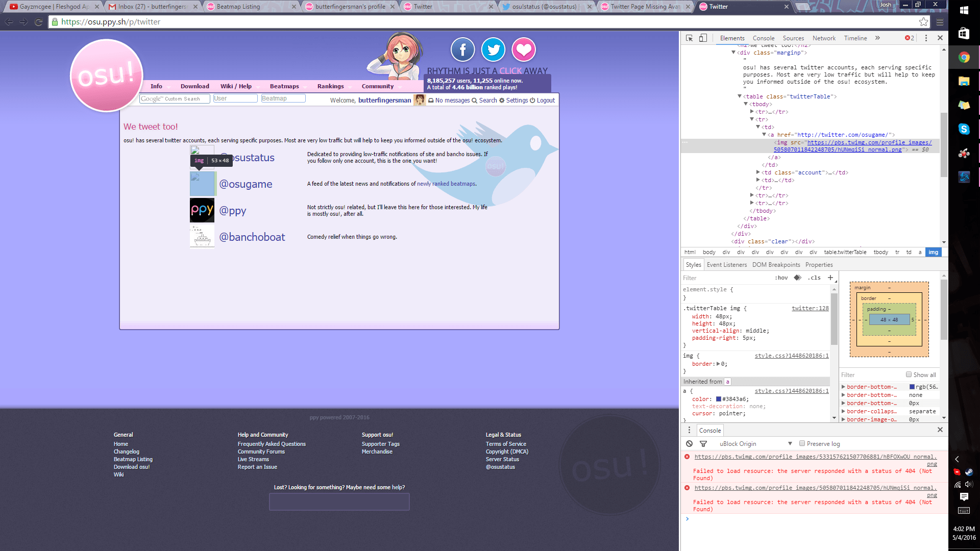The height and width of the screenshot is (551, 980).
Task: Toggle the Preserve log checkbox
Action: (x=802, y=443)
